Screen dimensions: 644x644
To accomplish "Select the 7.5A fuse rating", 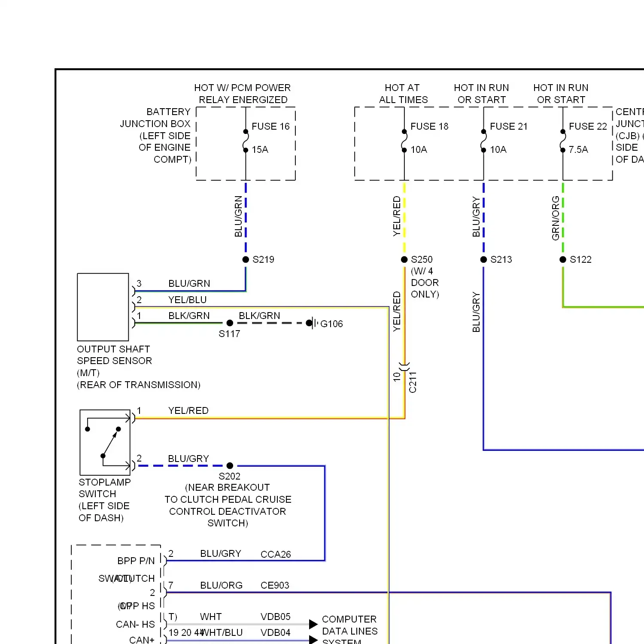I will pos(578,149).
